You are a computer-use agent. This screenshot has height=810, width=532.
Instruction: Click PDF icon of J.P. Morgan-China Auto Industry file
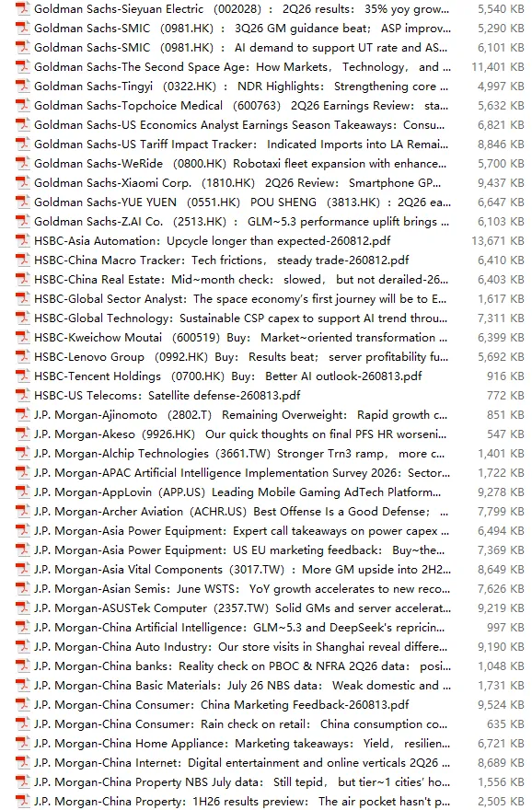[23, 647]
